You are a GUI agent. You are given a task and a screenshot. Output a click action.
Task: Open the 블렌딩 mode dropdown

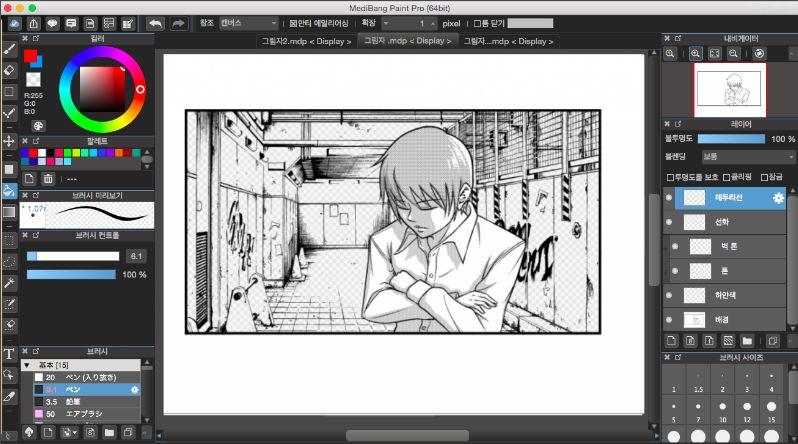click(748, 157)
